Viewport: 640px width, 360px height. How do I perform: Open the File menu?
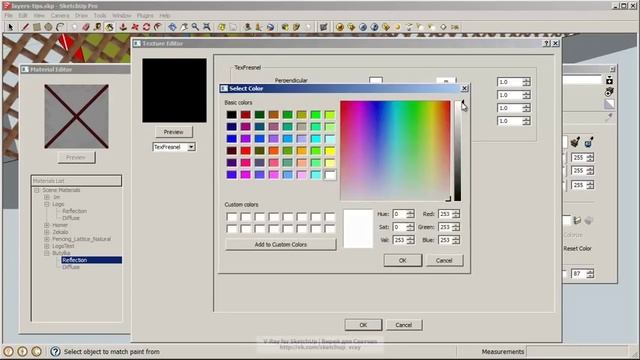coord(9,16)
